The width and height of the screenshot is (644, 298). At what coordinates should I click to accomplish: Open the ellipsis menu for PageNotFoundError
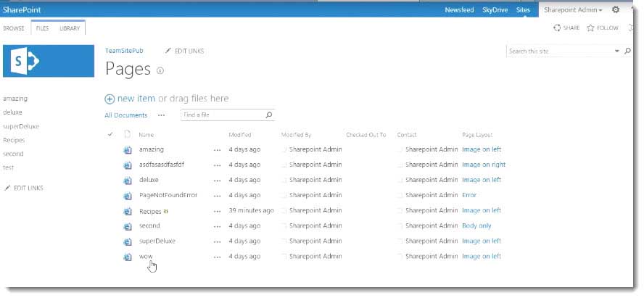click(218, 196)
